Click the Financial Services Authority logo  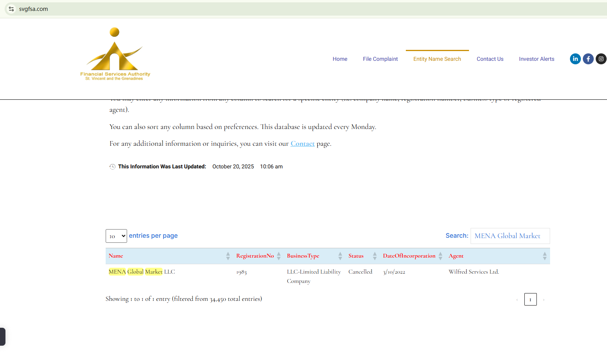pyautogui.click(x=115, y=54)
